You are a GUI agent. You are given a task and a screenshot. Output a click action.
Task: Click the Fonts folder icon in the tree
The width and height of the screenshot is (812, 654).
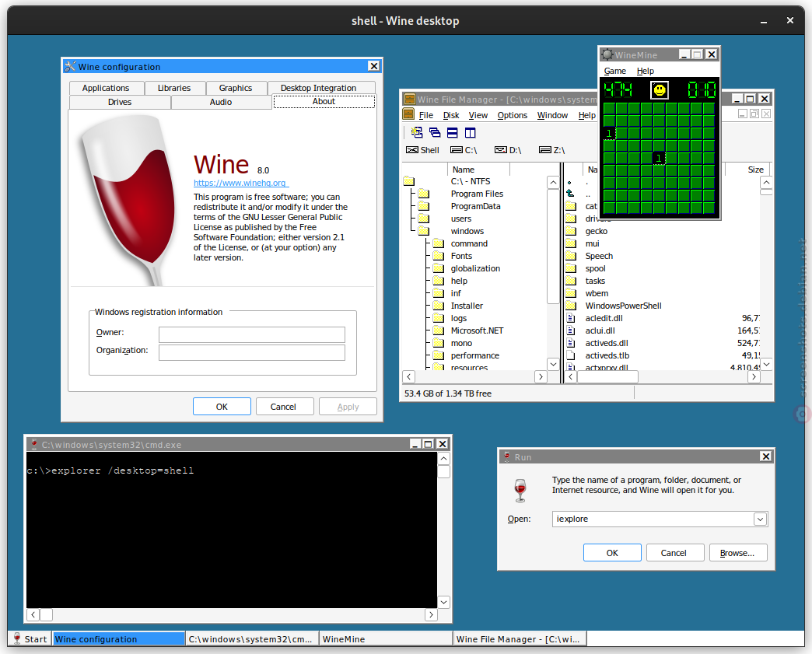[439, 256]
